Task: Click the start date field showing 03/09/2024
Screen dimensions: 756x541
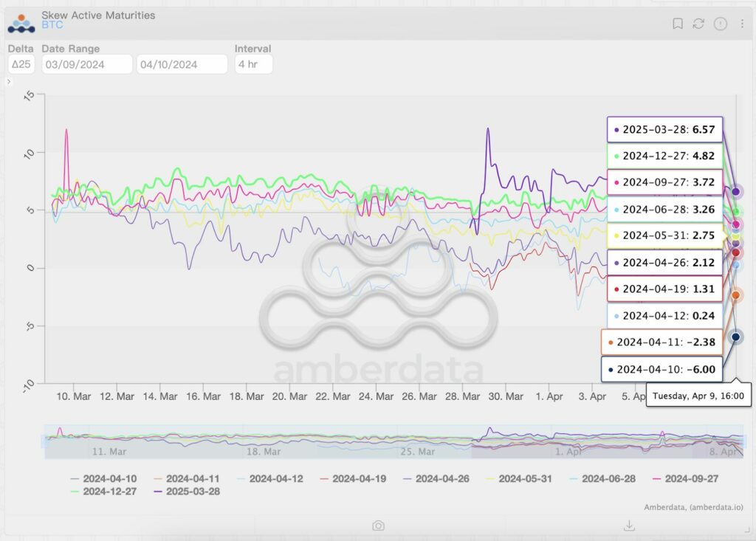Action: click(86, 64)
